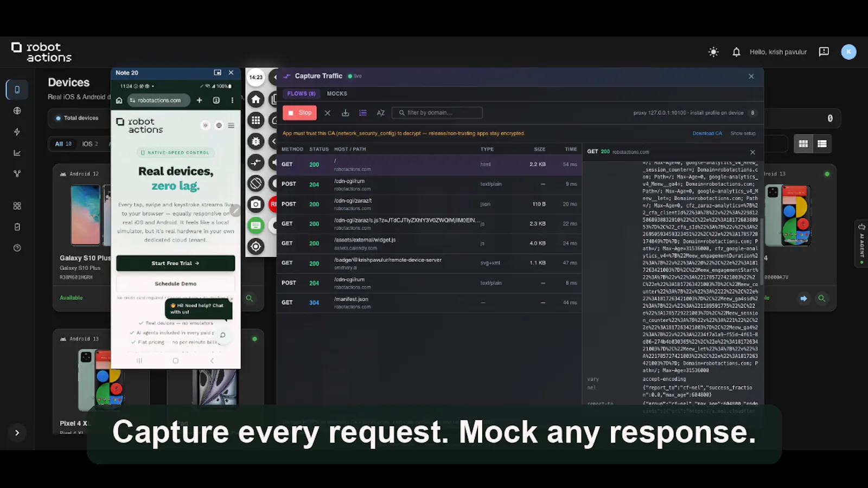
Task: Open the user avatar menu labeled K
Action: click(x=848, y=52)
